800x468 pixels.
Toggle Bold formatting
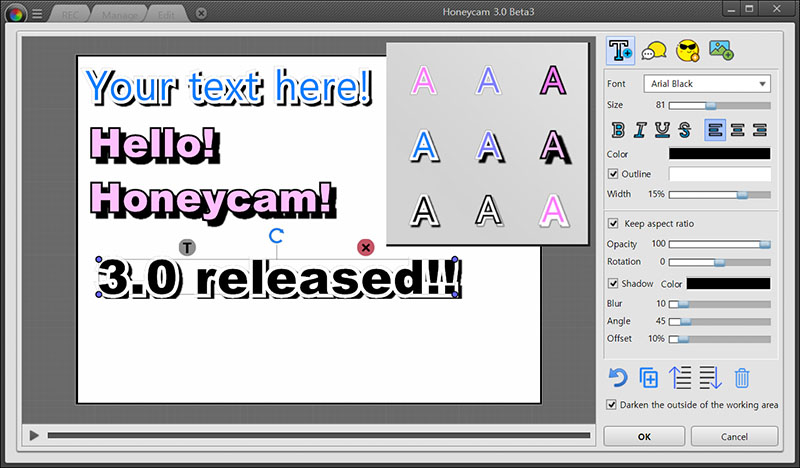click(618, 130)
